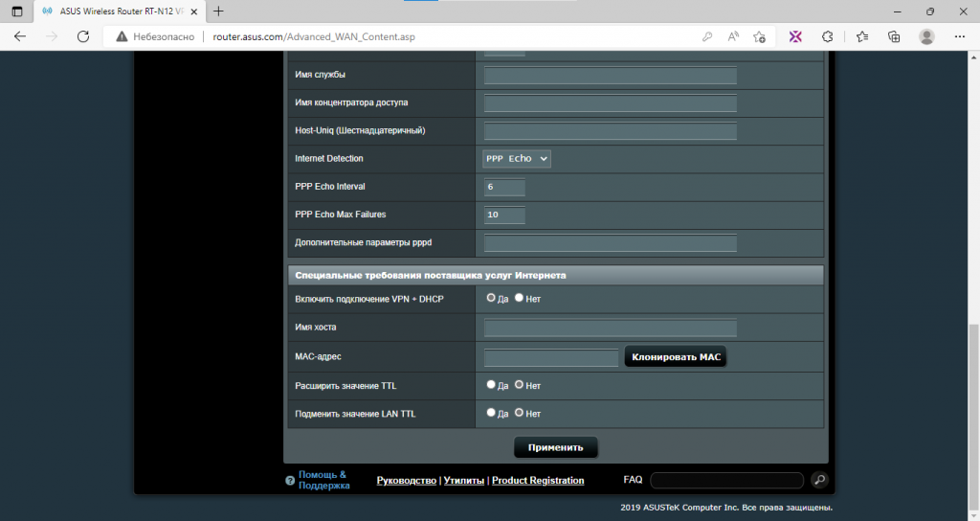Select Нет for Подменить значение LAN TTL
The height and width of the screenshot is (521, 980).
[519, 413]
